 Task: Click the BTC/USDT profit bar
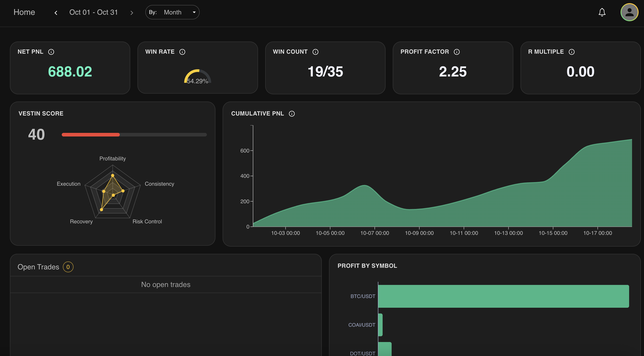pyautogui.click(x=502, y=296)
